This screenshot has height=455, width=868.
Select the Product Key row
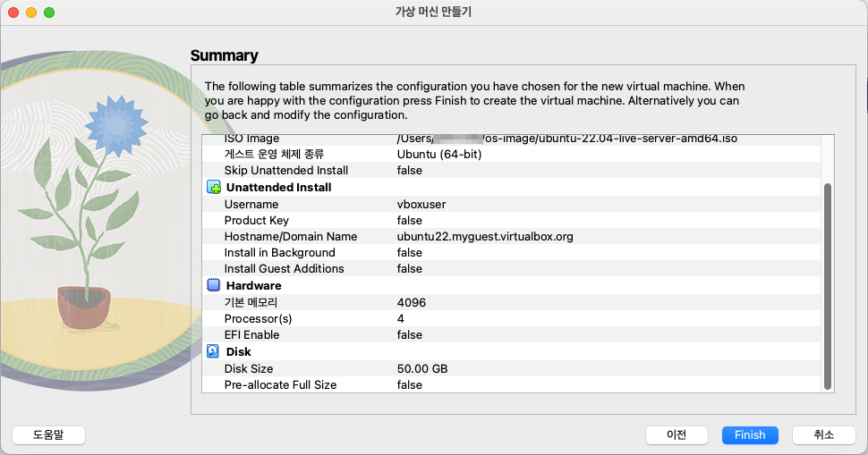(512, 220)
